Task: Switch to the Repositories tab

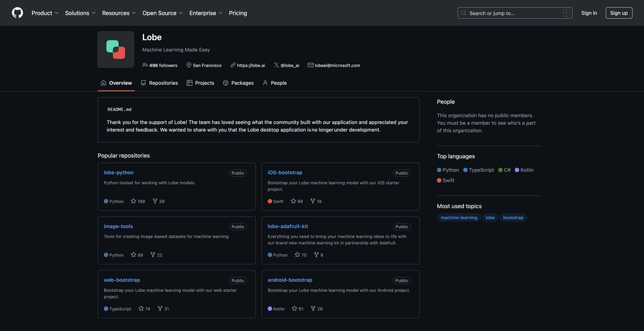Action: pyautogui.click(x=159, y=83)
